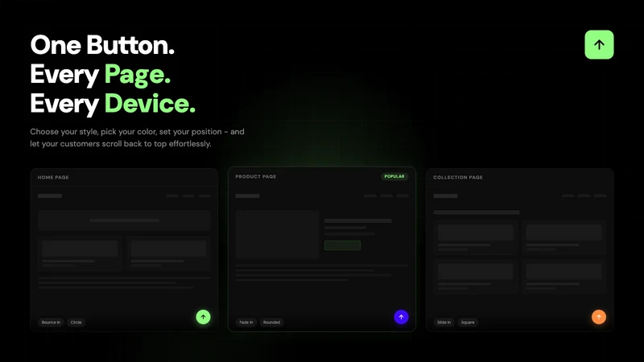The width and height of the screenshot is (644, 362).
Task: Click the blue arrow button on Product Page card
Action: [x=401, y=317]
